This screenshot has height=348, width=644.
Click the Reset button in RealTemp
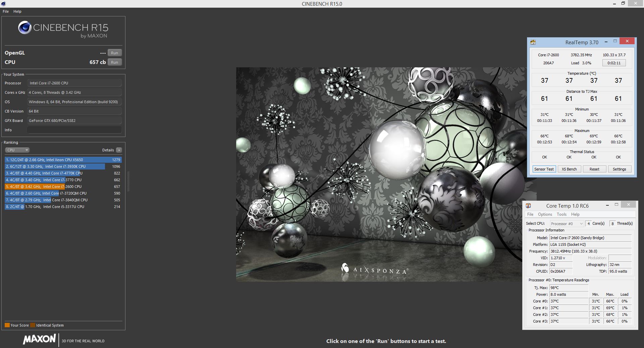pos(594,169)
